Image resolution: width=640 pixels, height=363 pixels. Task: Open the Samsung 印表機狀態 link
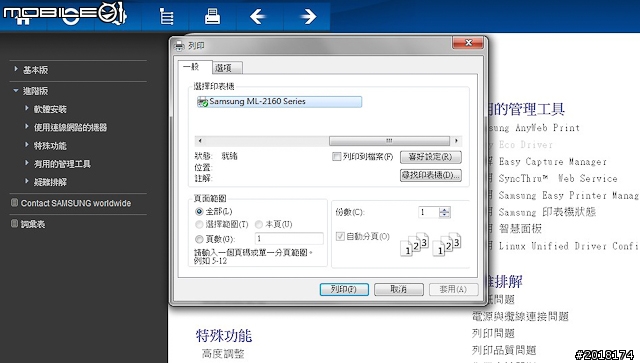tap(547, 212)
